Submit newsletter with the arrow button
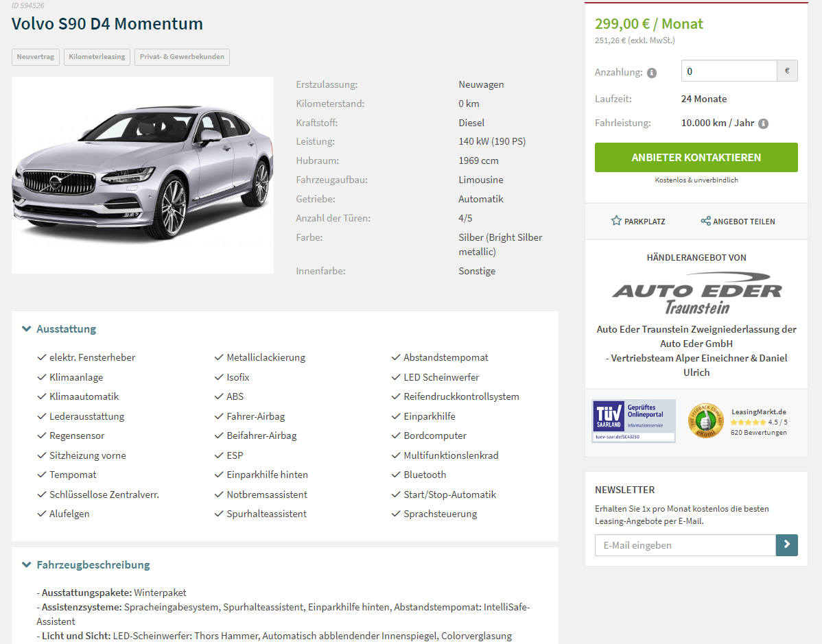Image resolution: width=822 pixels, height=644 pixels. coord(786,545)
